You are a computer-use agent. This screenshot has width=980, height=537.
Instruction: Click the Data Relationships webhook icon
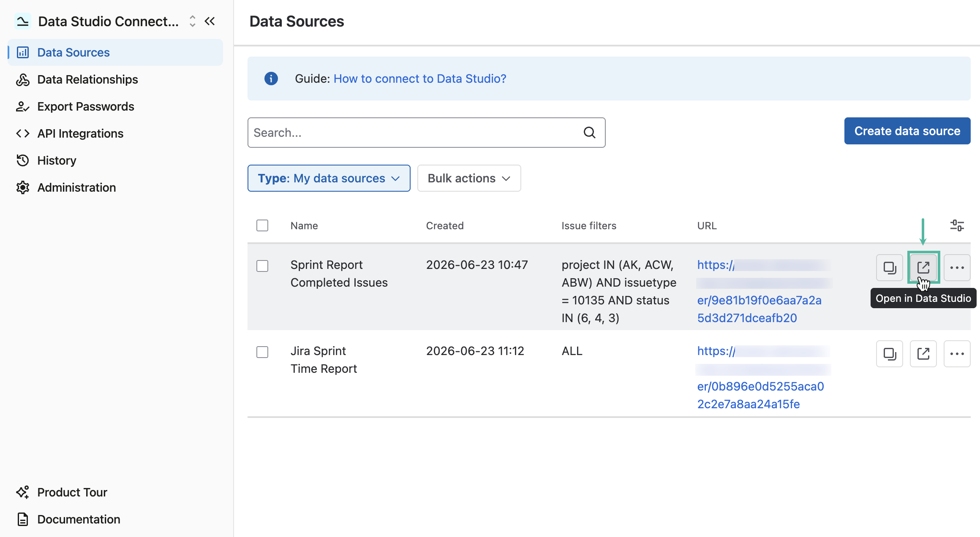pos(23,79)
